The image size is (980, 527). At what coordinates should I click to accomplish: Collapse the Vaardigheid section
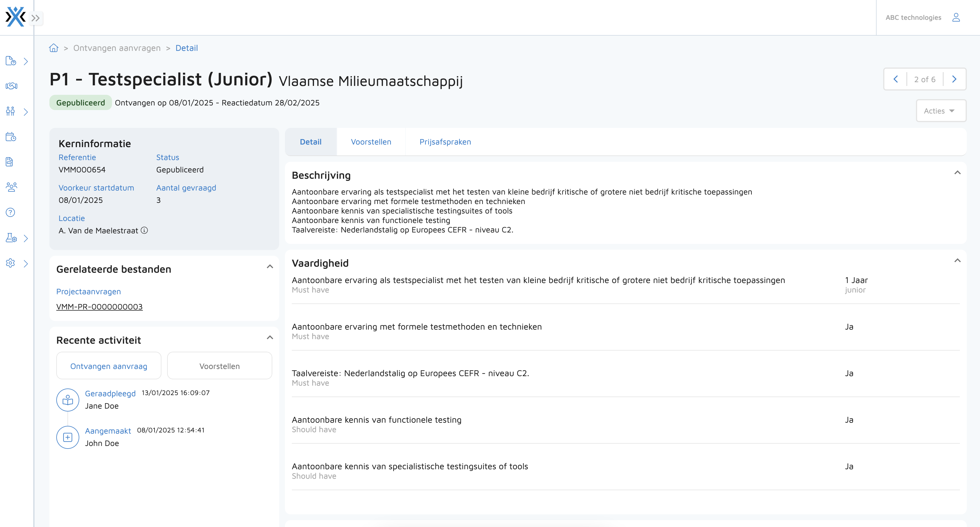957,261
